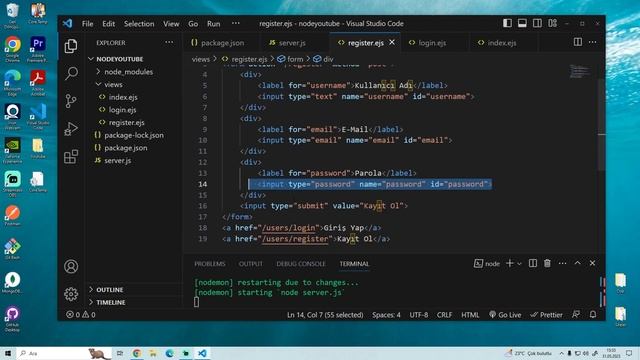Open Explorer Views and More Actions ellipsis
The image size is (640, 360).
click(169, 42)
